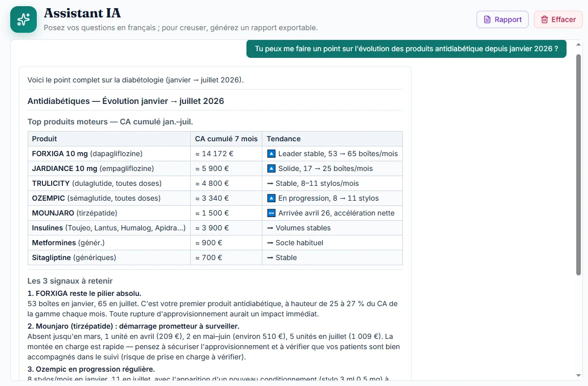Viewport: 588px width, 386px height.
Task: Click the ≈ 5 900 € value
Action: tap(212, 168)
